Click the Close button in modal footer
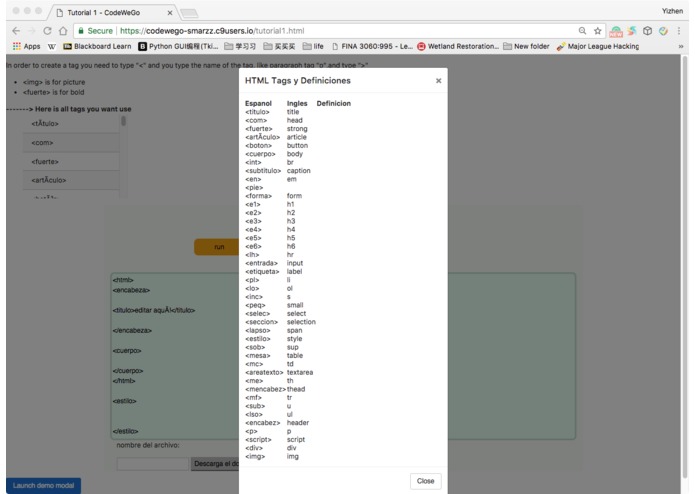 click(x=425, y=481)
